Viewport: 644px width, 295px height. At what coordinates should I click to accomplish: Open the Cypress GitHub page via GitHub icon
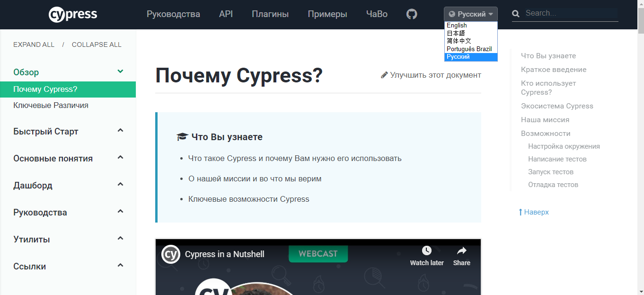411,14
